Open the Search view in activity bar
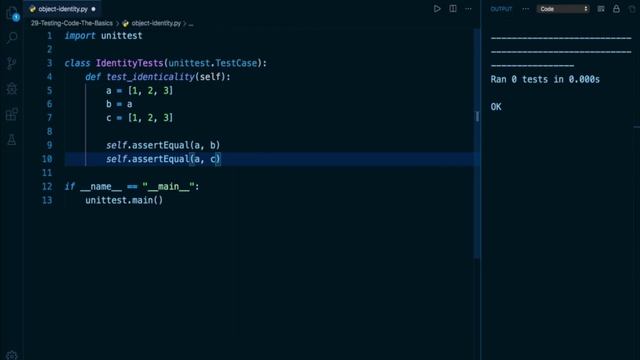640x360 pixels. click(12, 38)
